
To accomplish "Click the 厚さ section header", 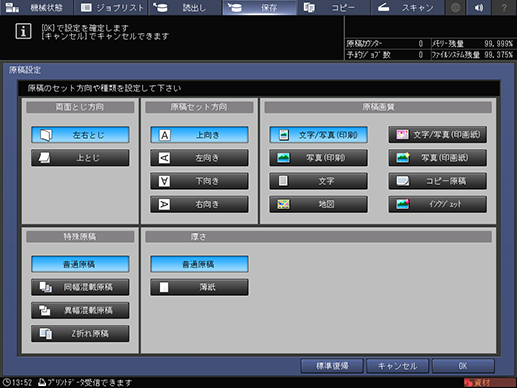I will click(x=318, y=237).
